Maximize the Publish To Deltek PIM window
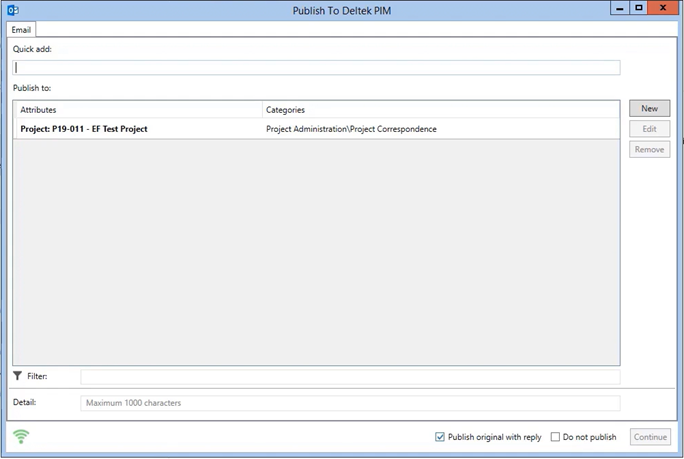Screen dimensions: 684x459 [x=639, y=8]
